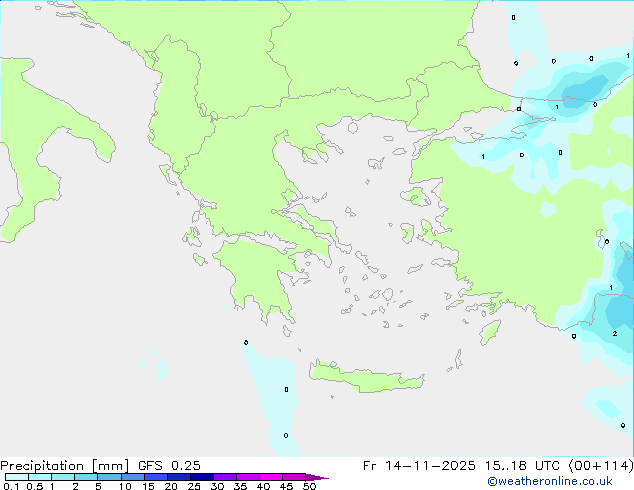Click the Crete island on the map
634x490 pixels.
366,377
